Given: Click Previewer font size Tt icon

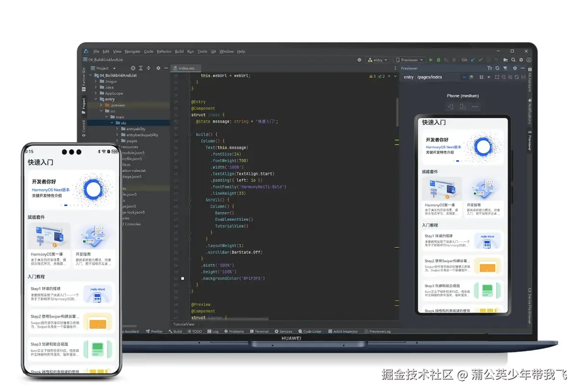Looking at the screenshot, I should tap(490, 68).
